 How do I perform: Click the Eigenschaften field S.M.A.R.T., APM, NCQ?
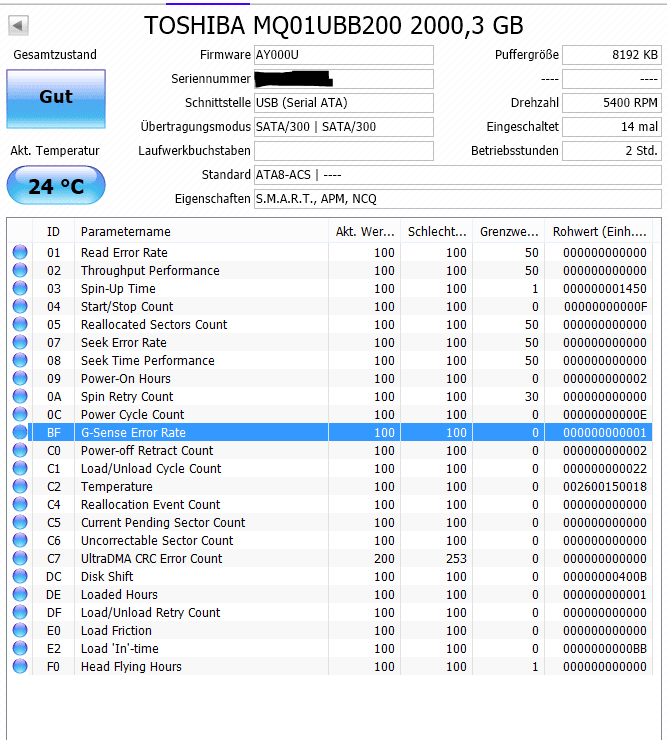[458, 199]
